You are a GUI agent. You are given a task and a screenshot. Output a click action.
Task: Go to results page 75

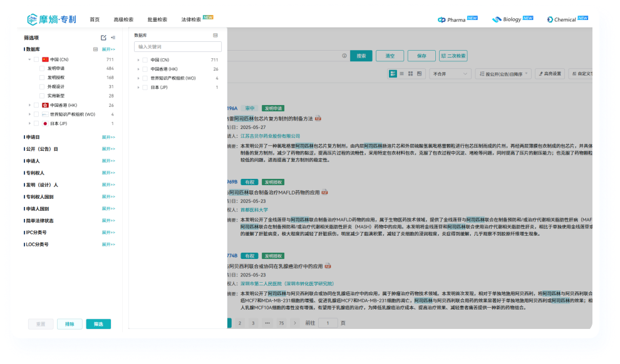pos(282,323)
